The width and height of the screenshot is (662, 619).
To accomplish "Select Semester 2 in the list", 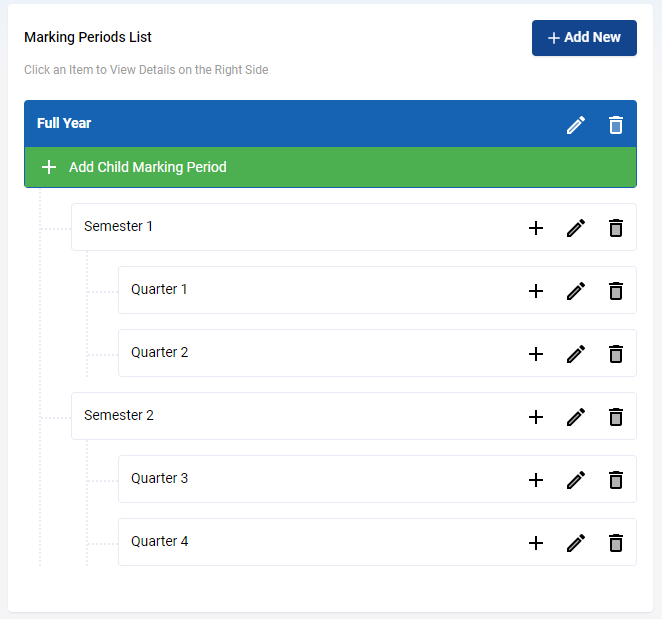I will (x=354, y=416).
